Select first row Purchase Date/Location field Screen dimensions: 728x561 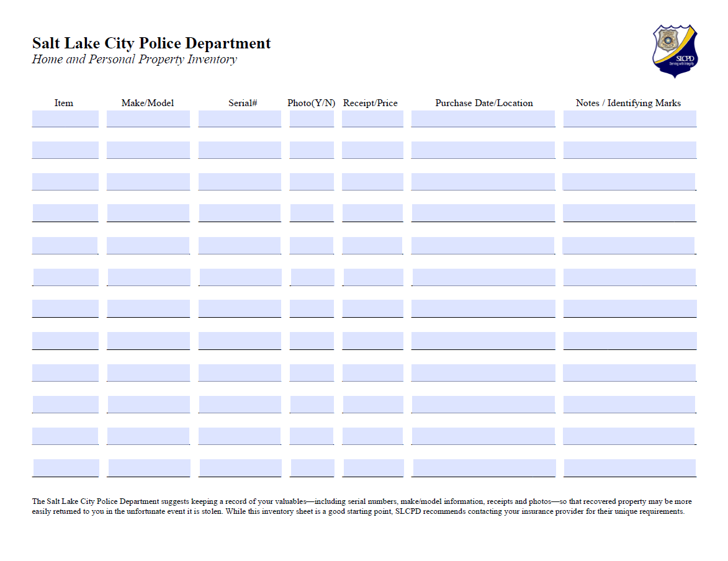click(483, 119)
